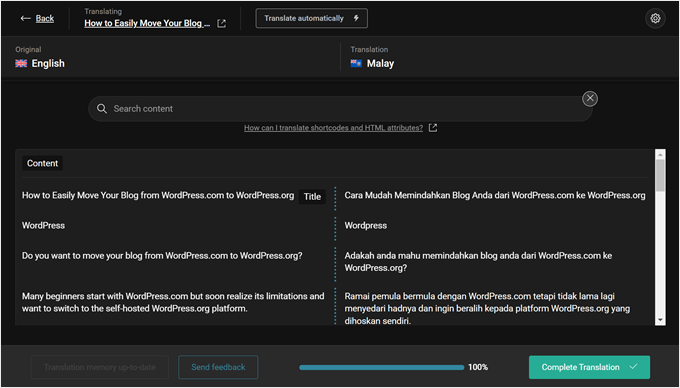This screenshot has width=680, height=388.
Task: Click the 100% progress label
Action: pyautogui.click(x=478, y=367)
